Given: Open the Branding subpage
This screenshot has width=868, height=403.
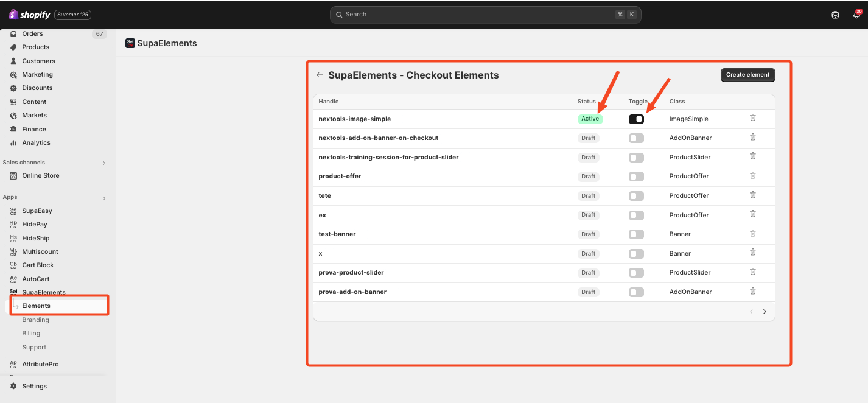Looking at the screenshot, I should click(x=35, y=320).
